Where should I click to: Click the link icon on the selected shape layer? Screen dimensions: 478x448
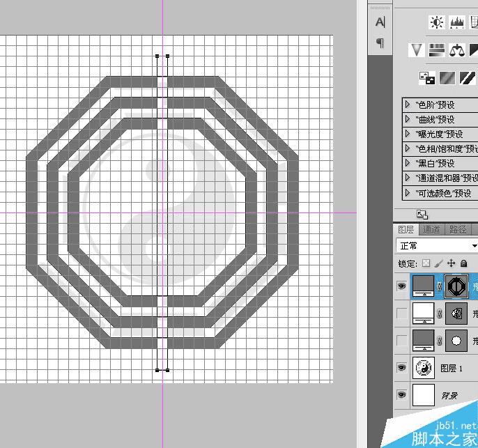click(439, 286)
